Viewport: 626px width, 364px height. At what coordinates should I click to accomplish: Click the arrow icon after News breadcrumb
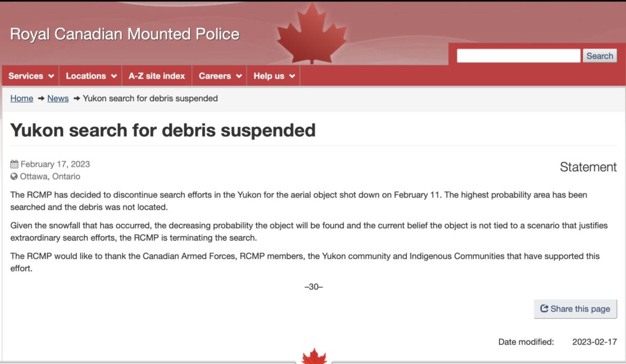tap(76, 99)
